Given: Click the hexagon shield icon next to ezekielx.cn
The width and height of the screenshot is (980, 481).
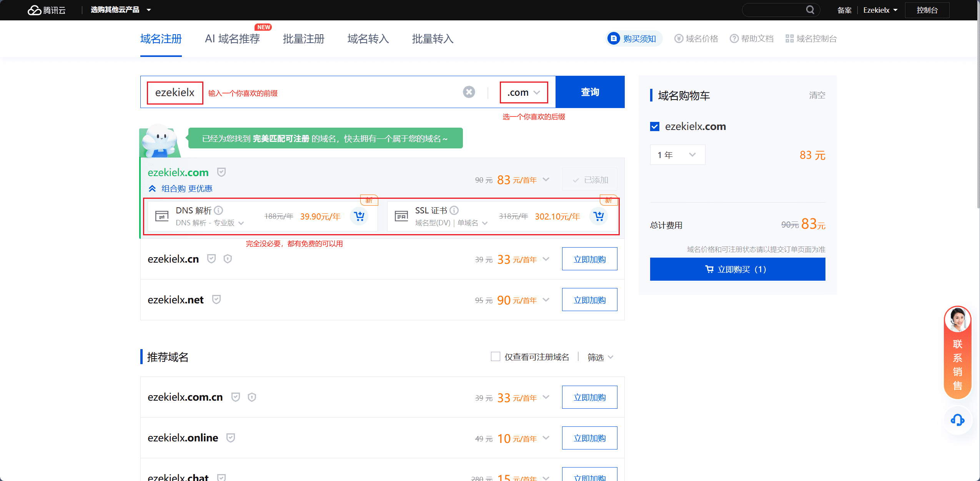Looking at the screenshot, I should click(x=228, y=259).
